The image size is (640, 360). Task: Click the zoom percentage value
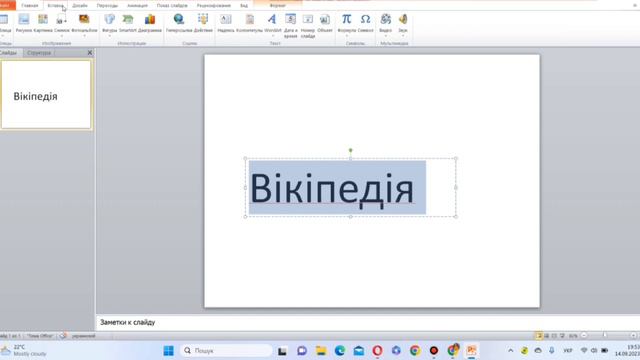[573, 336]
